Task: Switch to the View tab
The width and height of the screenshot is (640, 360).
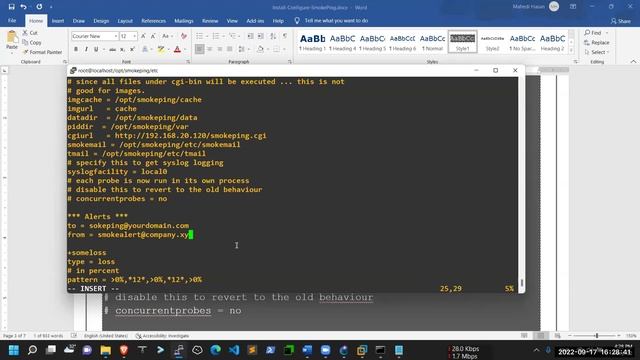Action: pos(232,21)
